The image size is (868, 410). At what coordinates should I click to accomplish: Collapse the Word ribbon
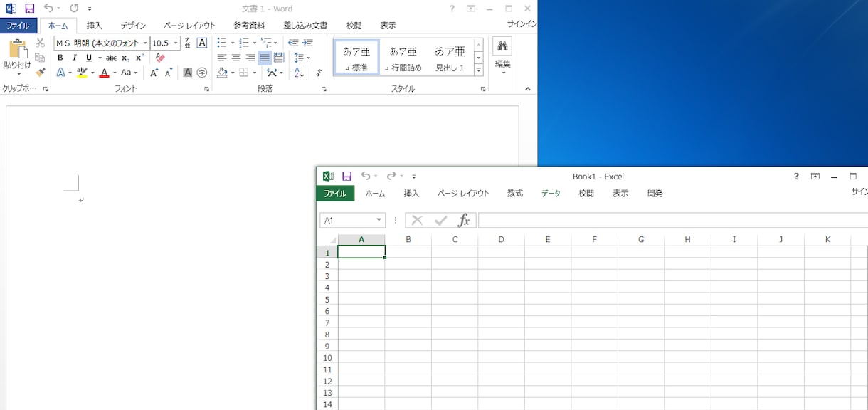point(528,89)
